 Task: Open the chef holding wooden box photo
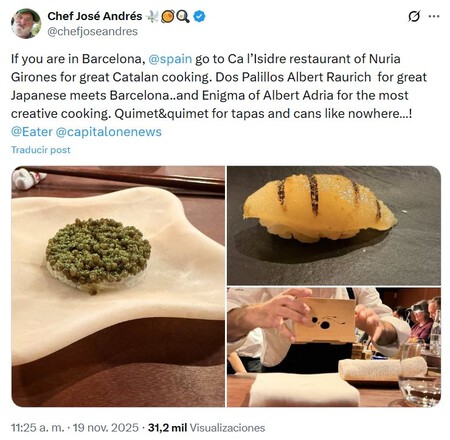pyautogui.click(x=334, y=347)
